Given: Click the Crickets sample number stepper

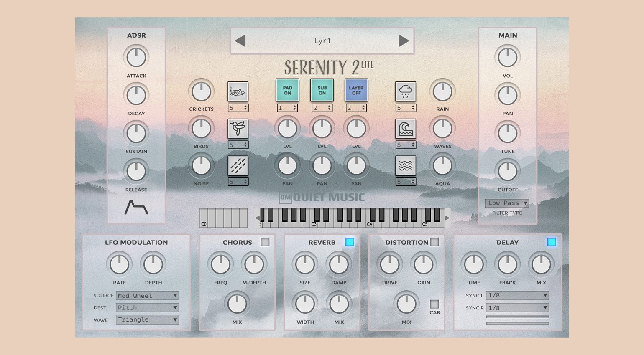Looking at the screenshot, I should point(238,108).
